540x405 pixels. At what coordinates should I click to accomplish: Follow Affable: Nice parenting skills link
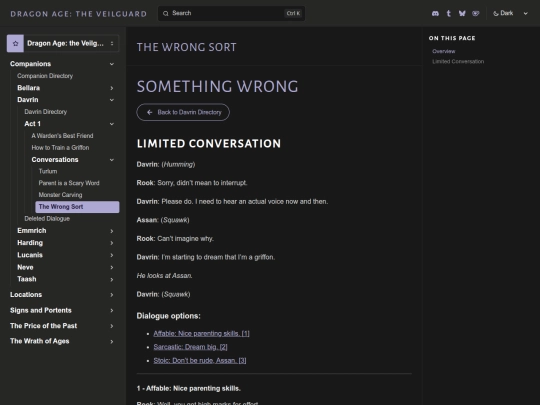point(201,333)
